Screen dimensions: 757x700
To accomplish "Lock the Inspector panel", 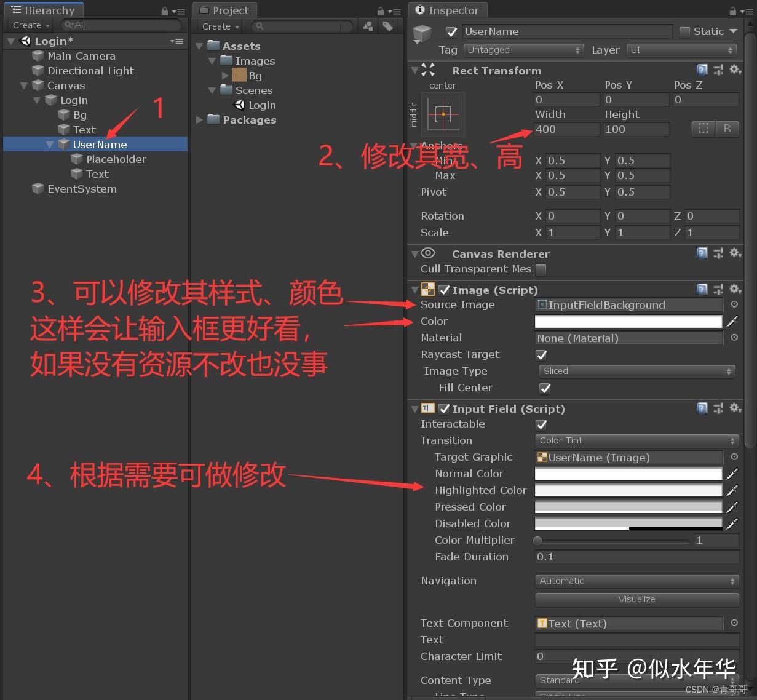I will (732, 11).
